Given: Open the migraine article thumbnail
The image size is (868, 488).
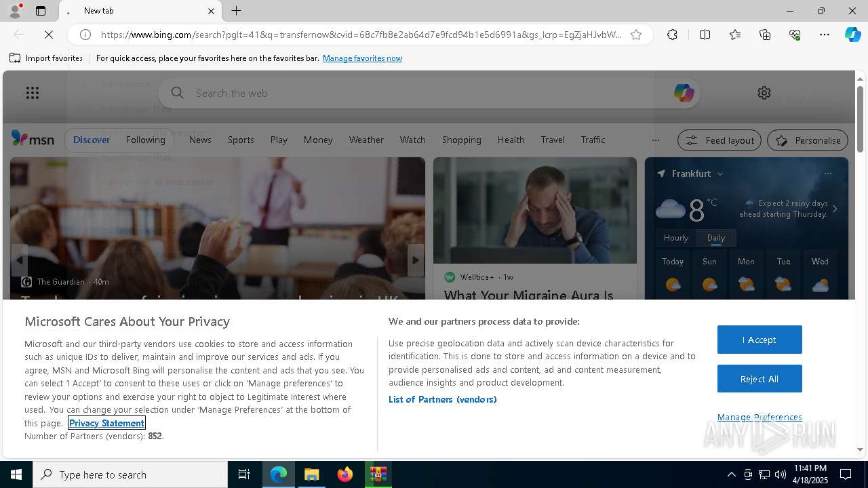Looking at the screenshot, I should pyautogui.click(x=535, y=210).
